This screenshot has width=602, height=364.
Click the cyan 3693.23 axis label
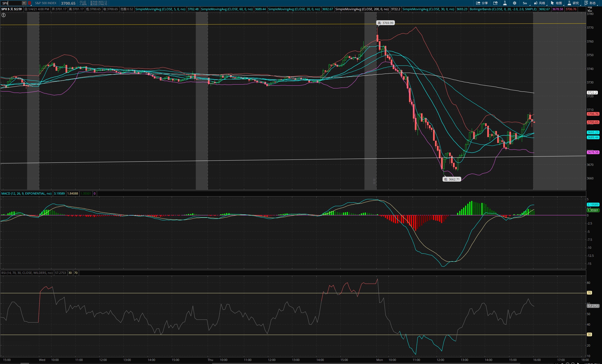coord(593,132)
